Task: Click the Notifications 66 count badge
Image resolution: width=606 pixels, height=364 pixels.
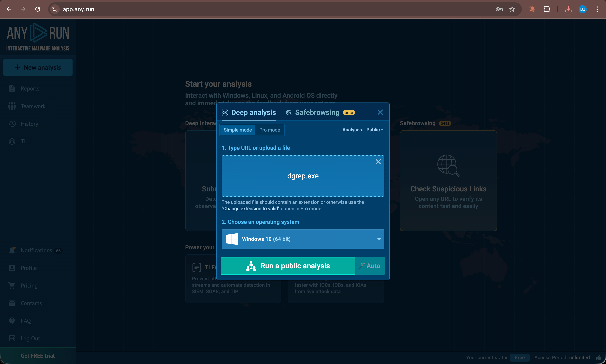Action: (x=58, y=251)
